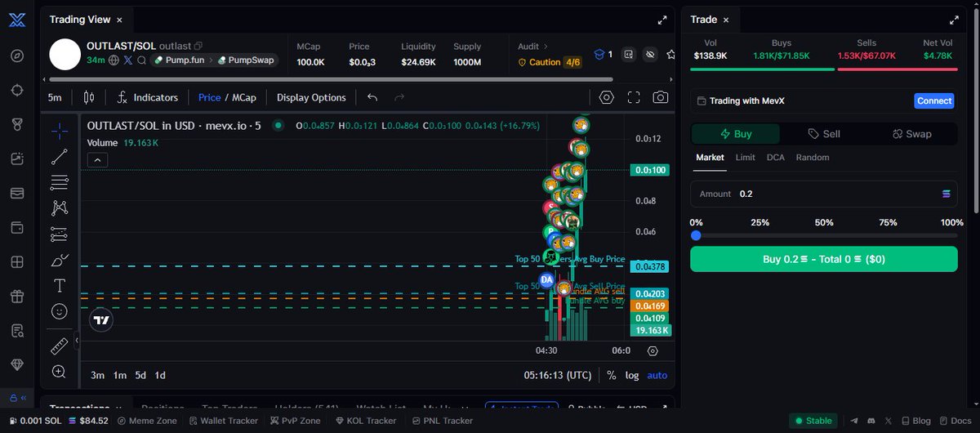Open Telegram link in the status bar
Screen dimensions: 980x433
[x=854, y=421]
